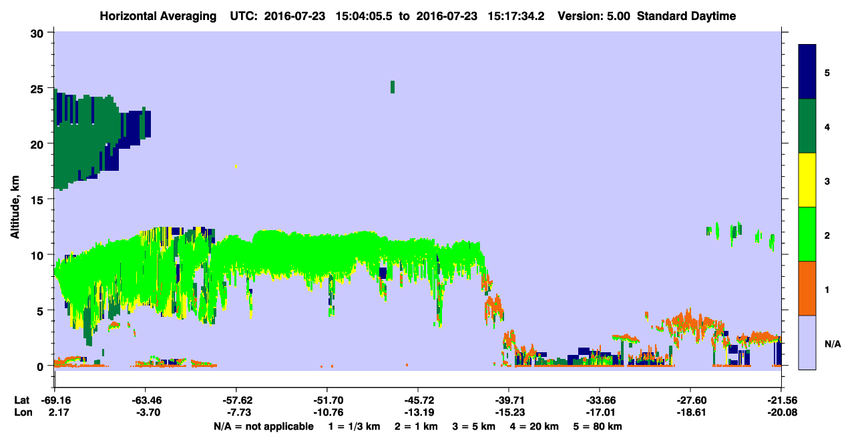Click longitude value -15.23
The width and height of the screenshot is (868, 445).
coord(509,413)
